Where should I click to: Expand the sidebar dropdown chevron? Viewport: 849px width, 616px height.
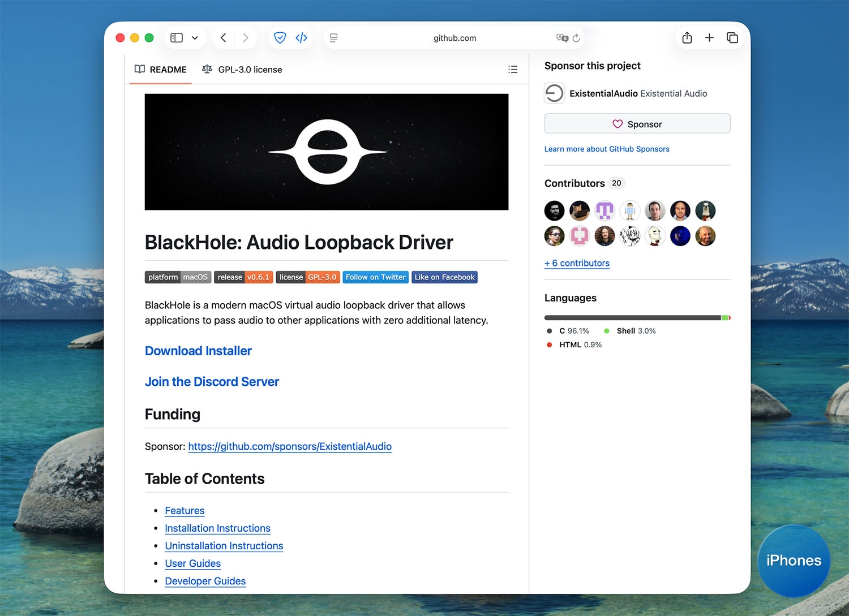coord(195,38)
